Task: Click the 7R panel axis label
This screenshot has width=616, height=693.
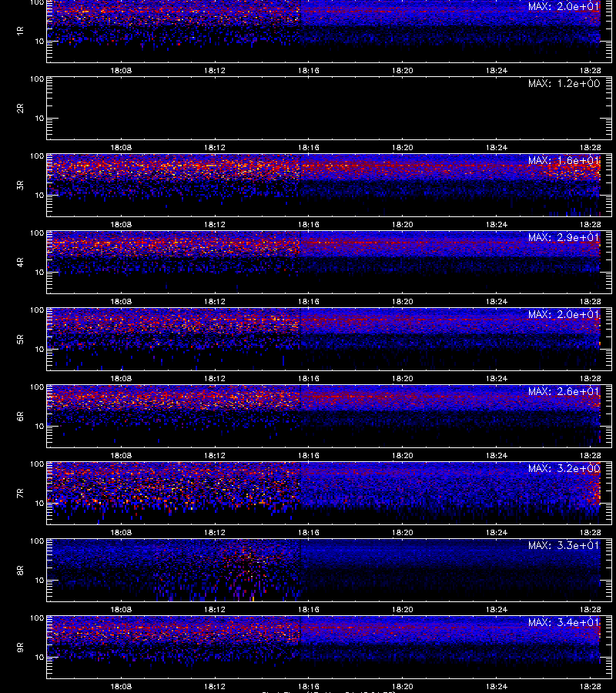Action: [x=20, y=494]
